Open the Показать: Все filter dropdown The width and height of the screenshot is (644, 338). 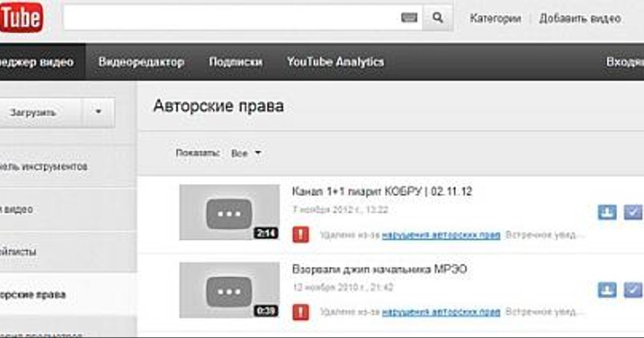pyautogui.click(x=246, y=153)
